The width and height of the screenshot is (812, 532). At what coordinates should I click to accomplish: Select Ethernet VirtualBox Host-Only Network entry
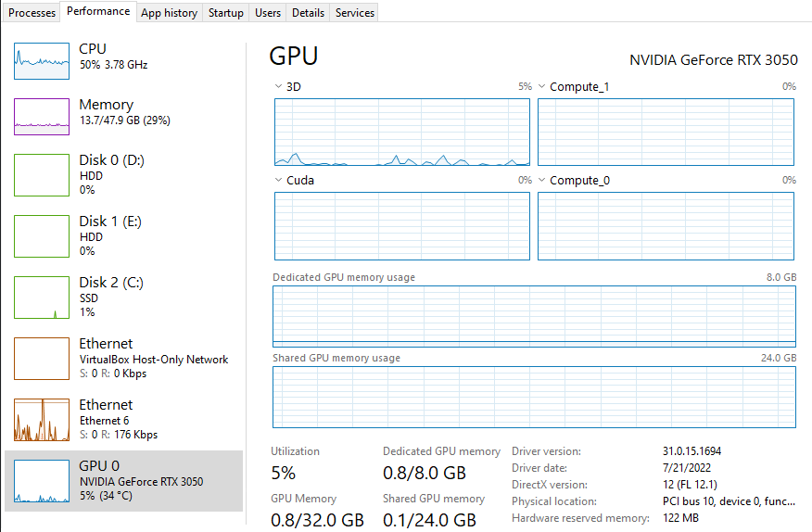click(124, 359)
